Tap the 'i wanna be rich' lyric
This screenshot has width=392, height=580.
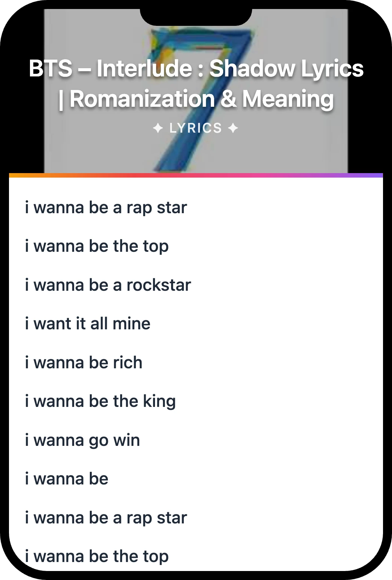(x=84, y=363)
